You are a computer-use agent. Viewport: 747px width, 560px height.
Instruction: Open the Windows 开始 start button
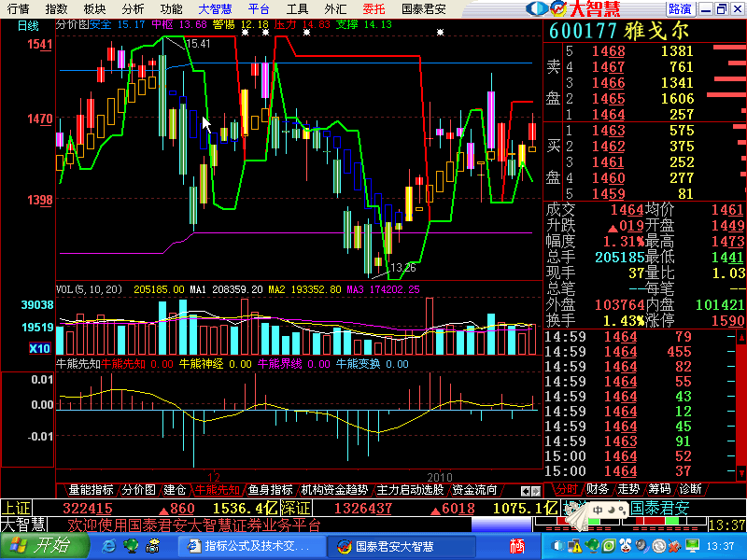click(37, 546)
